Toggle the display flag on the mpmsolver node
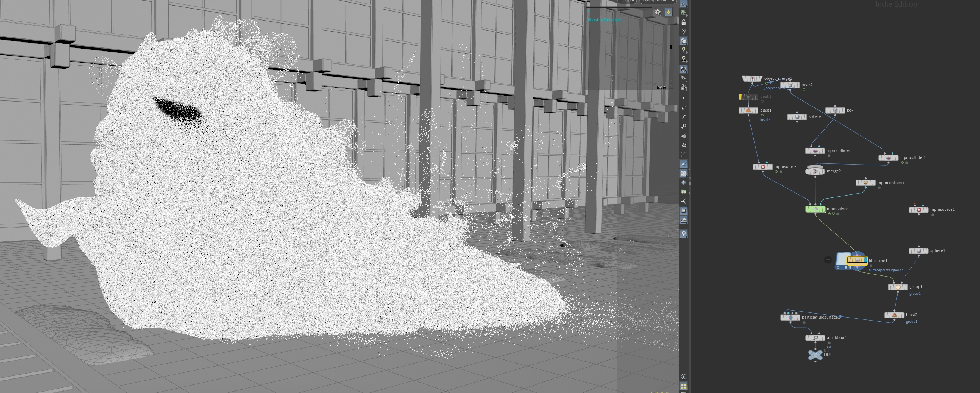The height and width of the screenshot is (393, 980). click(823, 209)
